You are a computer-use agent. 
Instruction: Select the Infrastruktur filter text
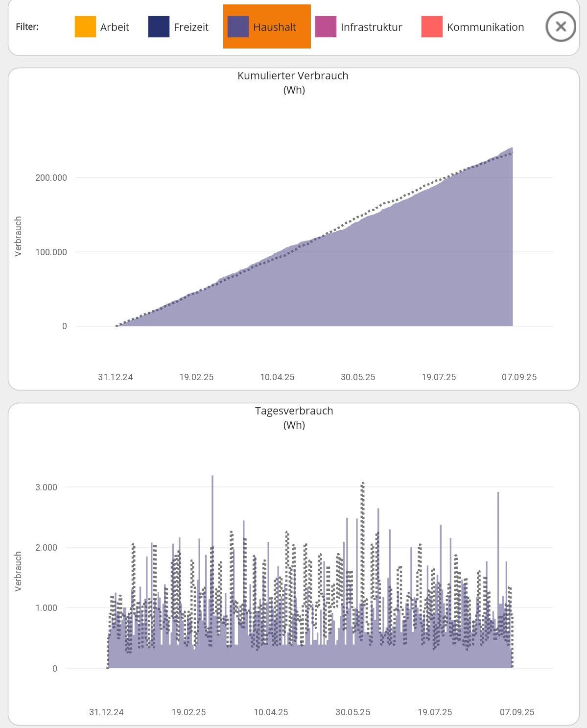pos(371,27)
